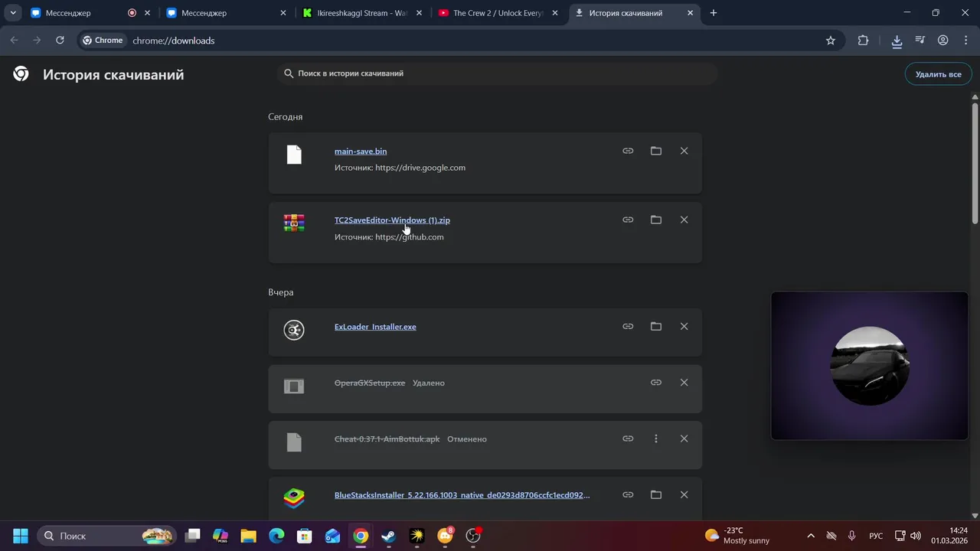Copy link for ExLoader_Installer.exe
This screenshot has height=551, width=980.
coord(628,326)
